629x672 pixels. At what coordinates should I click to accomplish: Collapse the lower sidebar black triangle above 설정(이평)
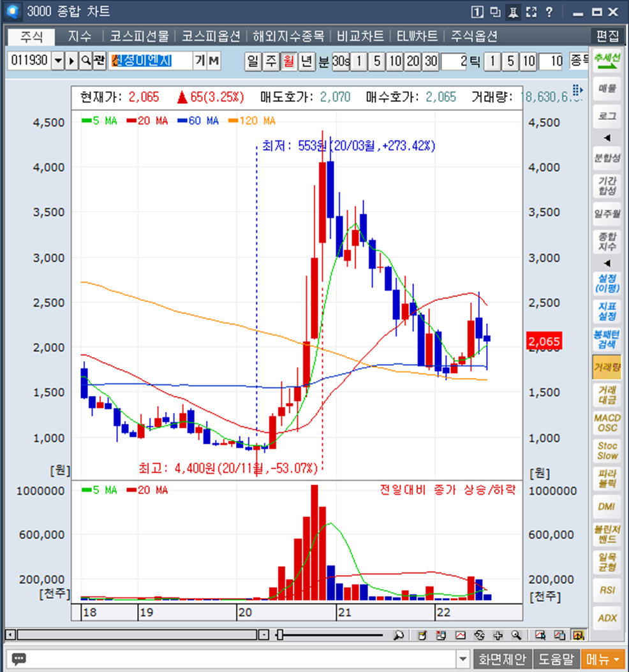coord(607,263)
